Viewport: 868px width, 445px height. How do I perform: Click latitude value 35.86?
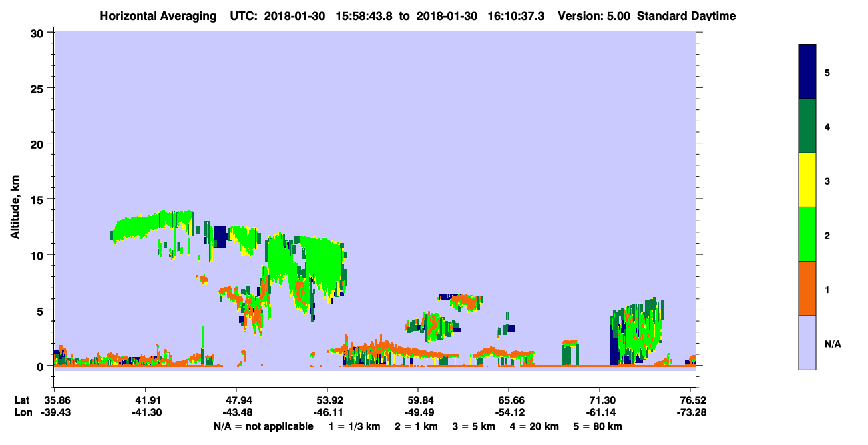(x=55, y=400)
